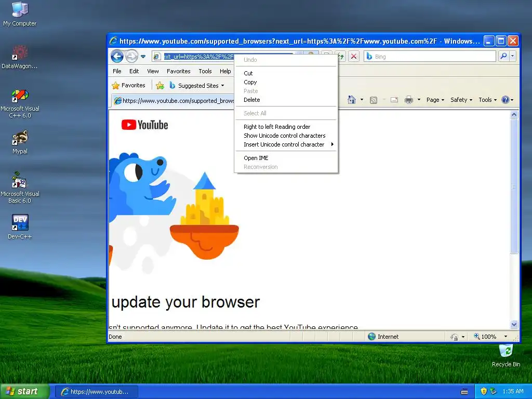Click the blue Help question mark icon
Screen dimensions: 532x399
coord(505,100)
